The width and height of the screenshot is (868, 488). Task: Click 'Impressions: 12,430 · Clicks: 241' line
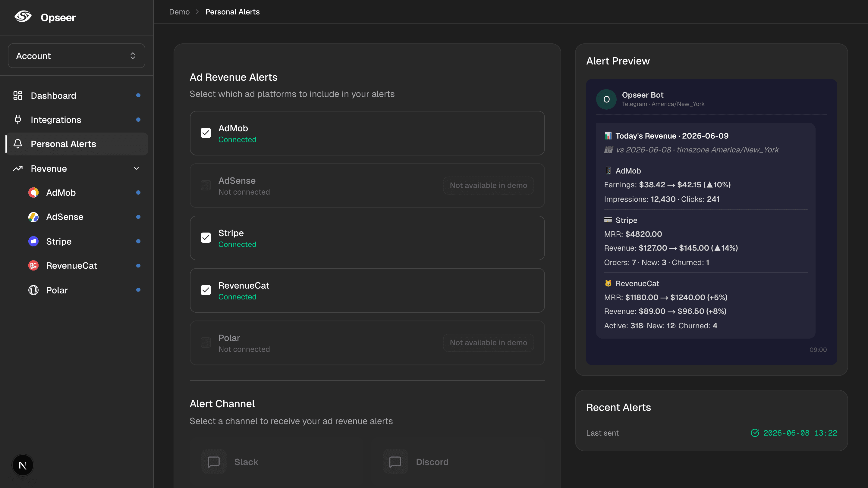(x=662, y=199)
